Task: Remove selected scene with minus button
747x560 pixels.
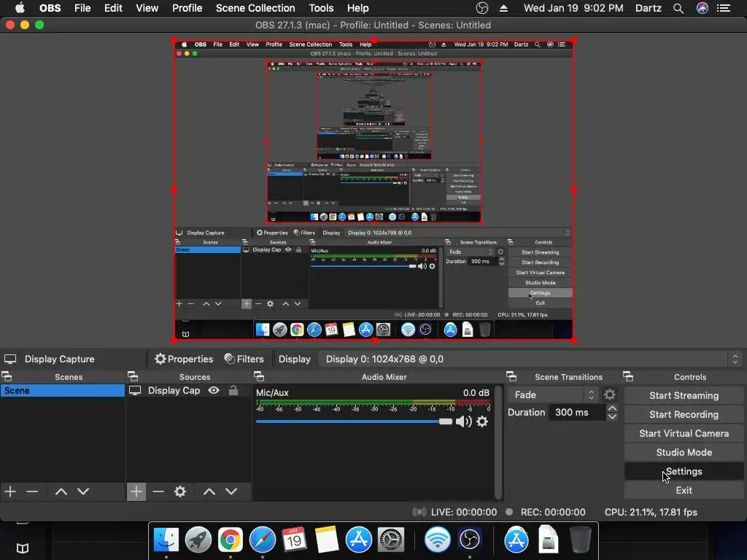Action: [x=32, y=491]
